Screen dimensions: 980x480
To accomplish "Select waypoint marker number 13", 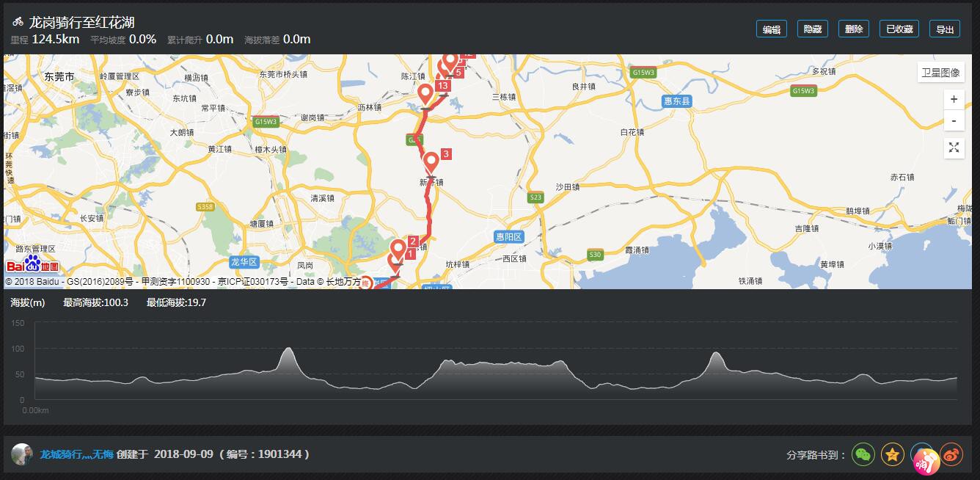I will [425, 95].
